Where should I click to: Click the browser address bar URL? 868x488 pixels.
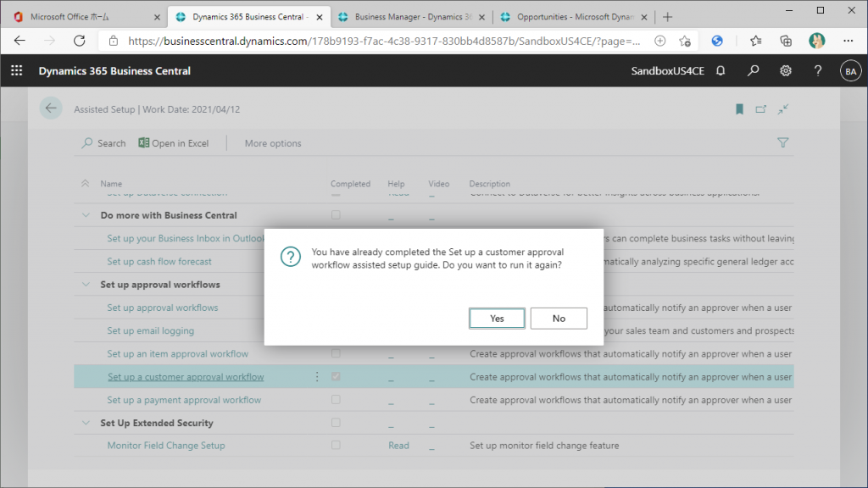coord(384,41)
